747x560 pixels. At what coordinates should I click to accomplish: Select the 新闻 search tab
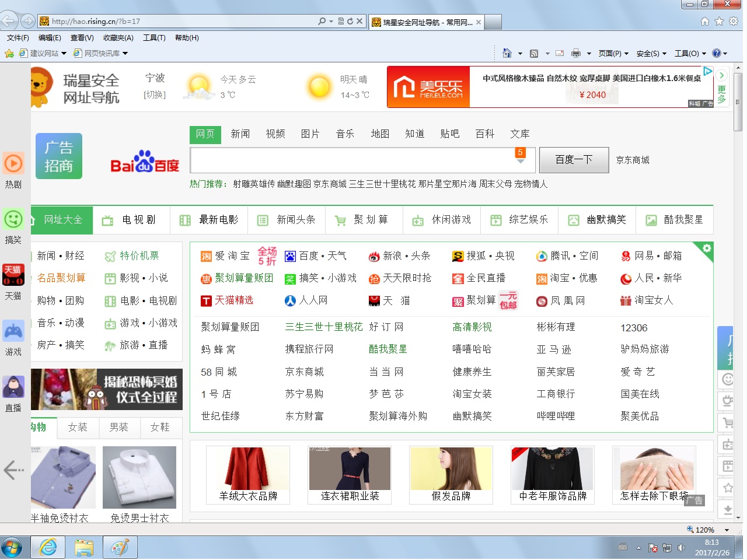pyautogui.click(x=240, y=134)
